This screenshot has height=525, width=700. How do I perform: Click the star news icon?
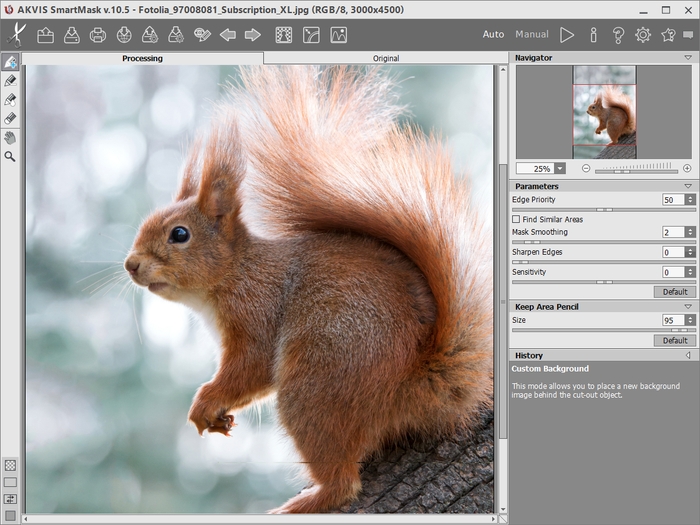(x=668, y=35)
